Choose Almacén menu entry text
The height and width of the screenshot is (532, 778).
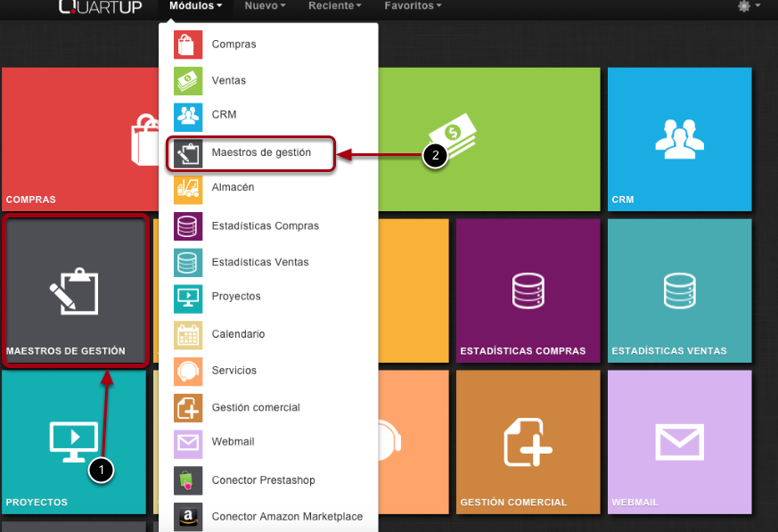[x=233, y=187]
